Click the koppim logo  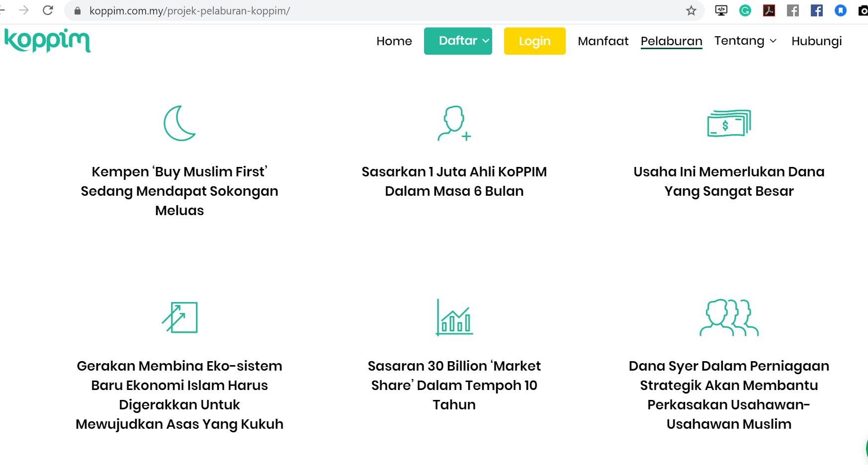[x=48, y=40]
